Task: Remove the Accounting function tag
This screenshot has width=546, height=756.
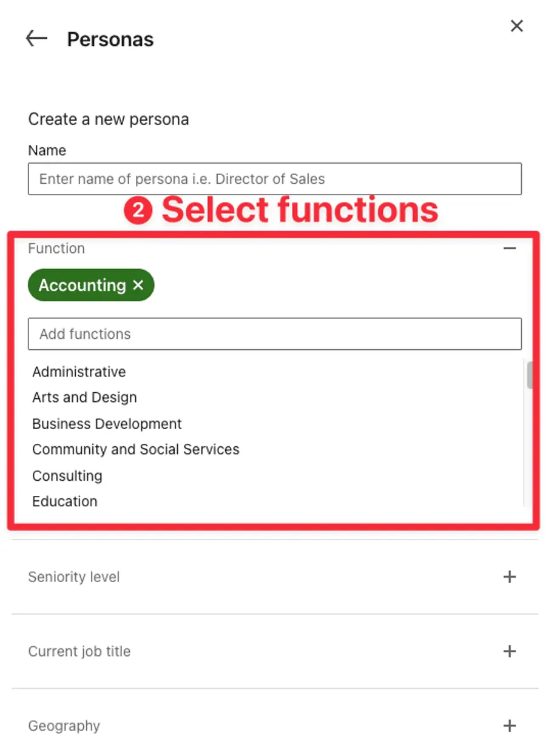Action: point(138,285)
